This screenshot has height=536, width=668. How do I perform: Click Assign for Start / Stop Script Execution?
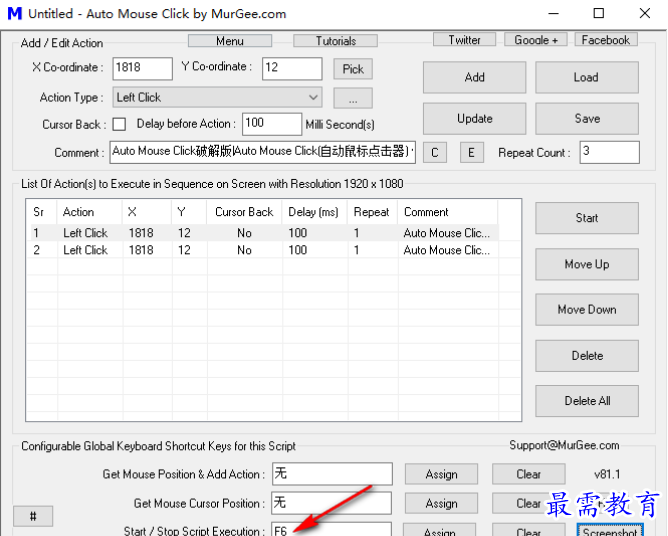tap(440, 530)
